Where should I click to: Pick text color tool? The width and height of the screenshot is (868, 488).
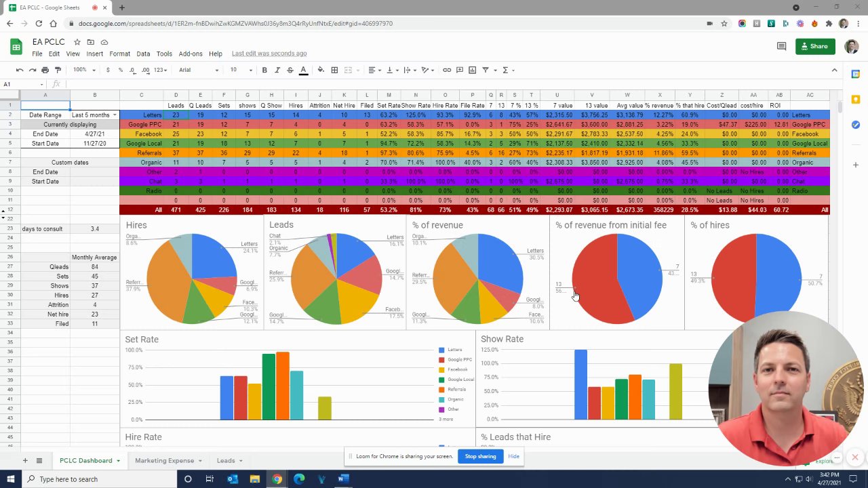[303, 70]
